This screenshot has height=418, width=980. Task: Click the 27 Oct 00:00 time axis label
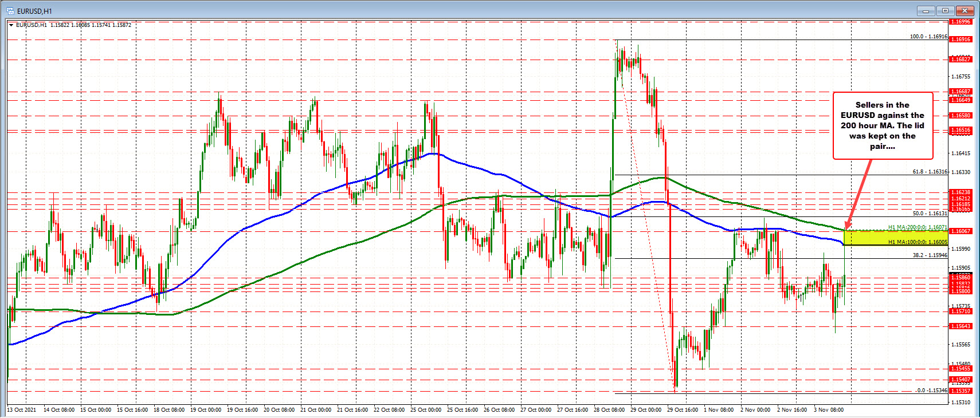click(x=536, y=410)
